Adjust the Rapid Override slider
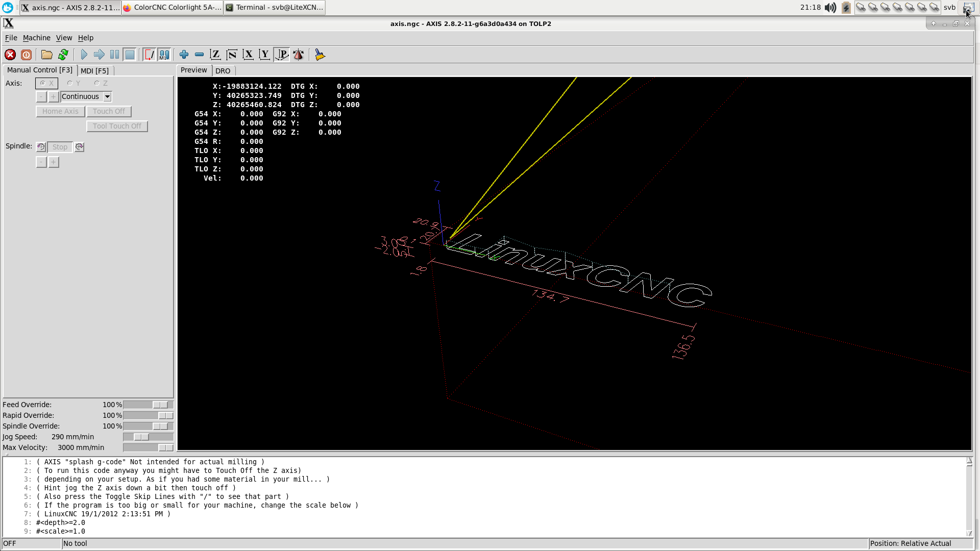 149,415
